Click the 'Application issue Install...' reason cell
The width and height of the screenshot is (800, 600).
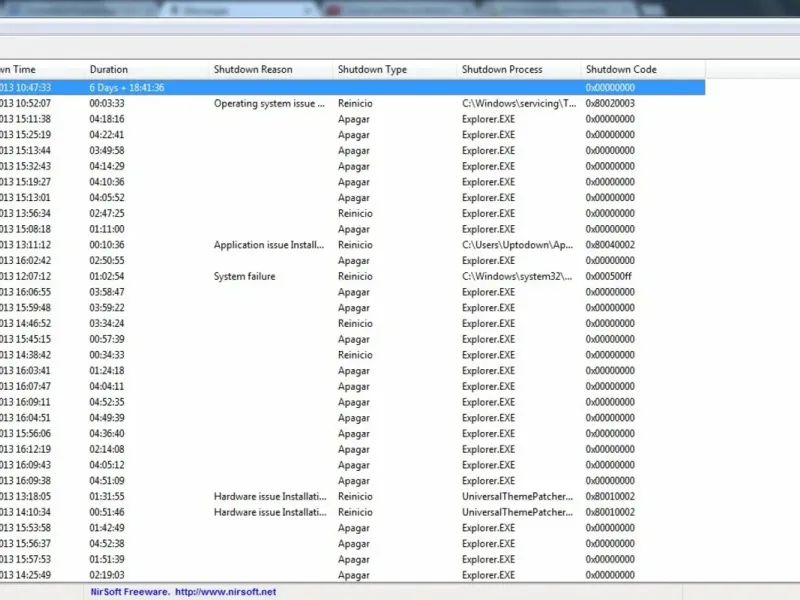(x=269, y=245)
